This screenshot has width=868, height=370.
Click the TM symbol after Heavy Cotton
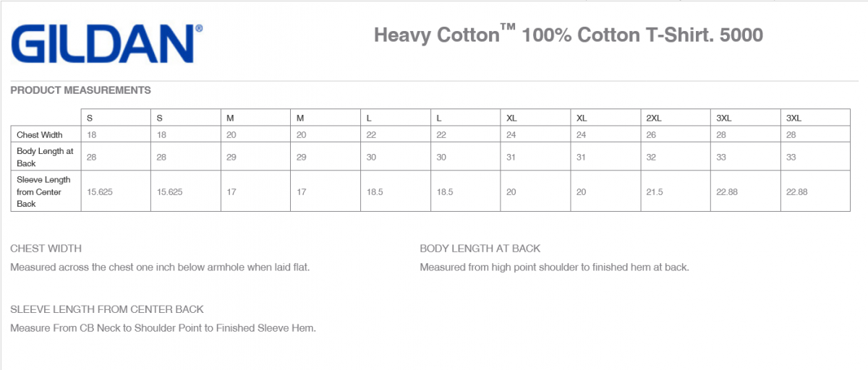click(509, 27)
